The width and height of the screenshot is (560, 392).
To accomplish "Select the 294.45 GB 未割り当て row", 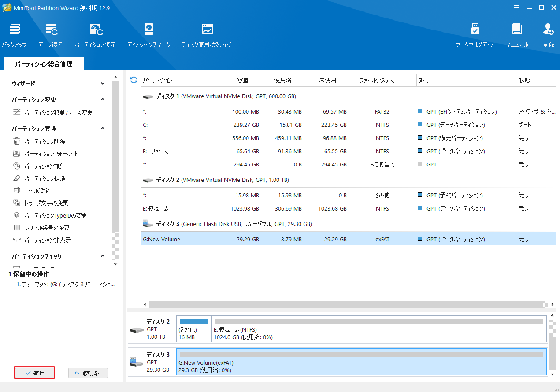I will pyautogui.click(x=348, y=164).
